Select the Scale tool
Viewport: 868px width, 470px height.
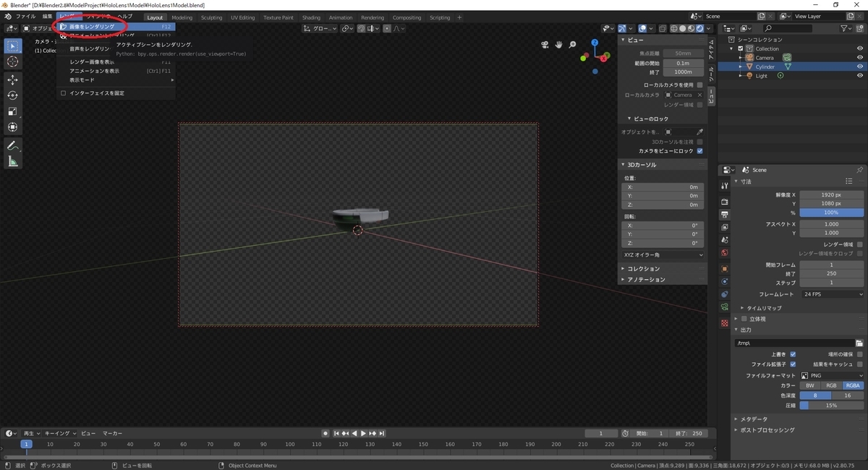coord(13,111)
